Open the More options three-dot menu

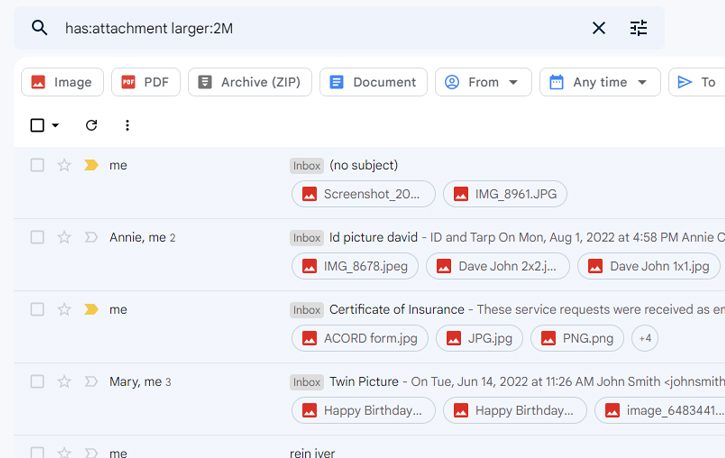(x=127, y=125)
